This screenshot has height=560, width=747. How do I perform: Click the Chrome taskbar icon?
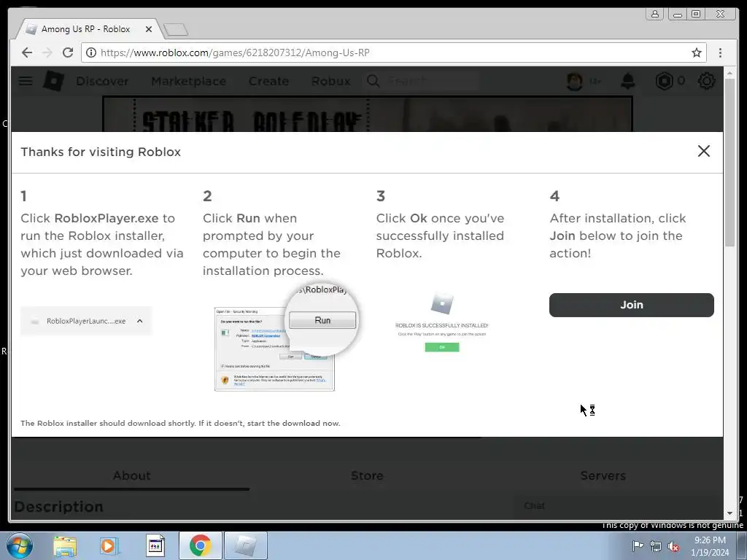(200, 545)
